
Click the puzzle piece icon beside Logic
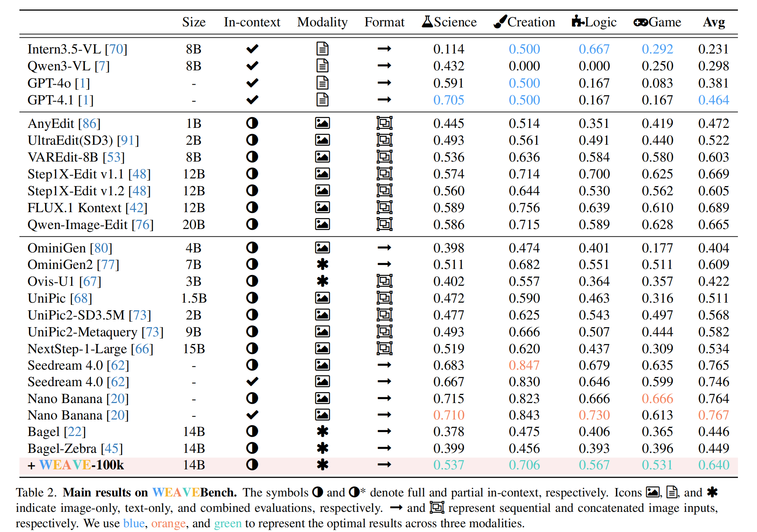tap(578, 21)
